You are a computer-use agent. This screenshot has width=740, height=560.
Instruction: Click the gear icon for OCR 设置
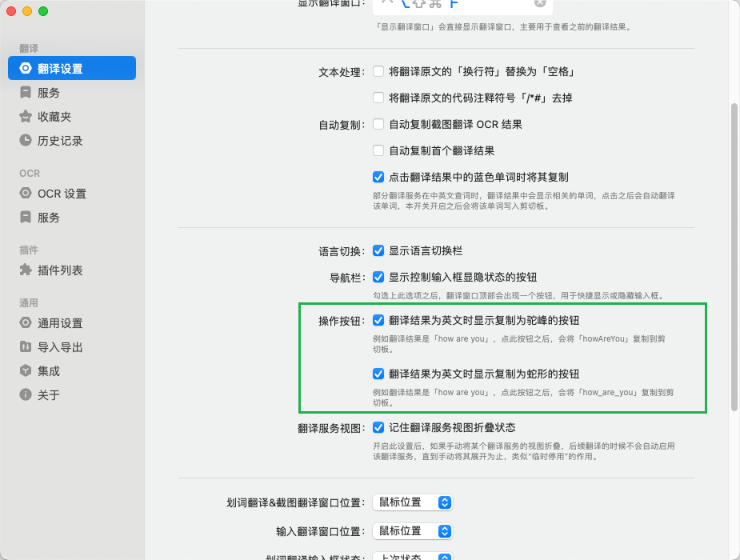(x=26, y=194)
